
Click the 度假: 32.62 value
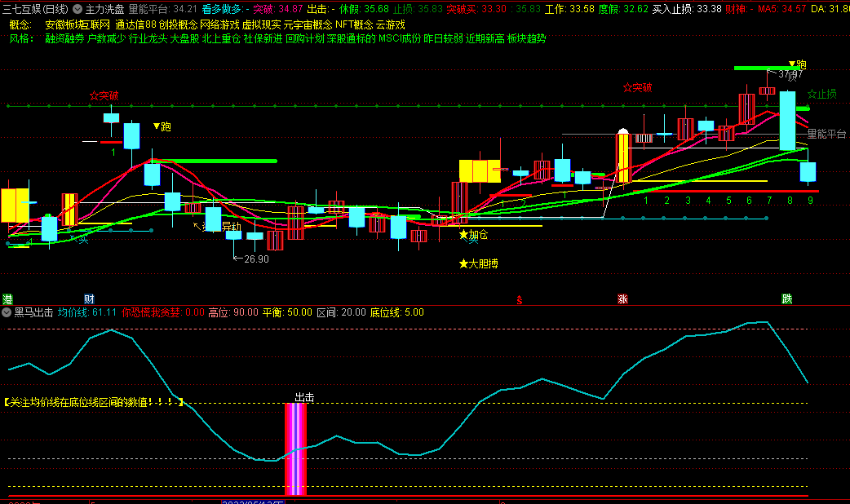click(623, 9)
